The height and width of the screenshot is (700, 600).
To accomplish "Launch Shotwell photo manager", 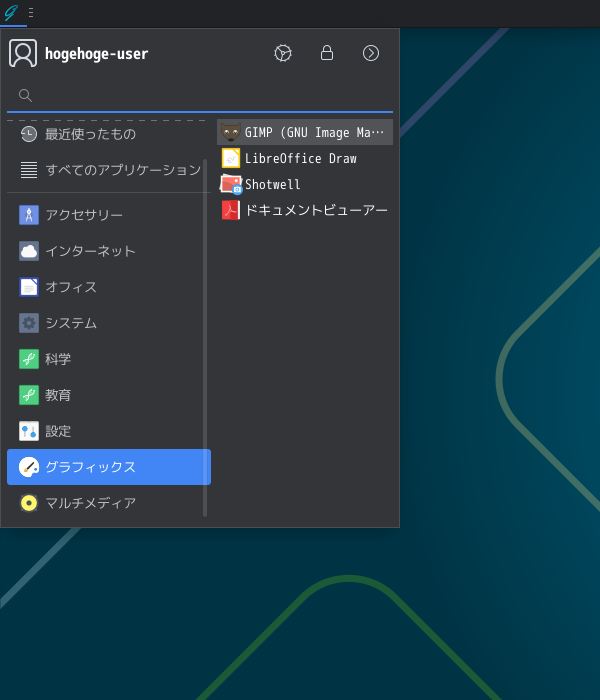I will coord(305,184).
